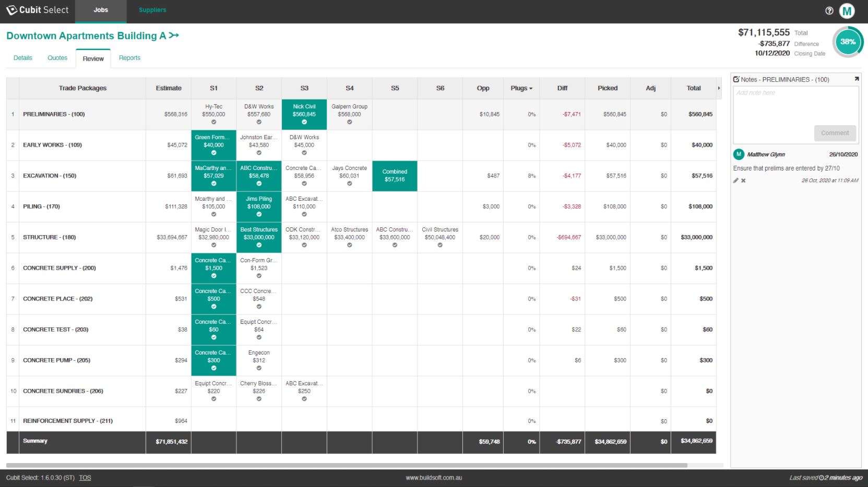Switch to the Reports tab

[129, 58]
